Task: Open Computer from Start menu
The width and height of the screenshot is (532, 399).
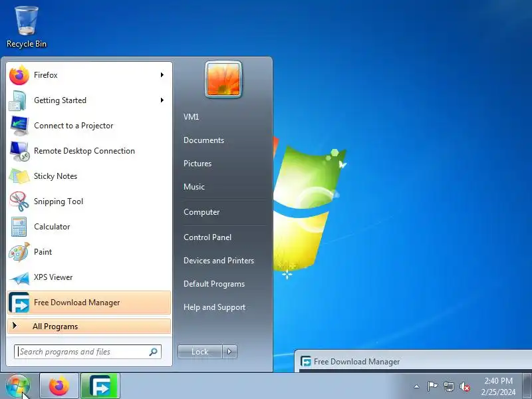Action: point(201,212)
